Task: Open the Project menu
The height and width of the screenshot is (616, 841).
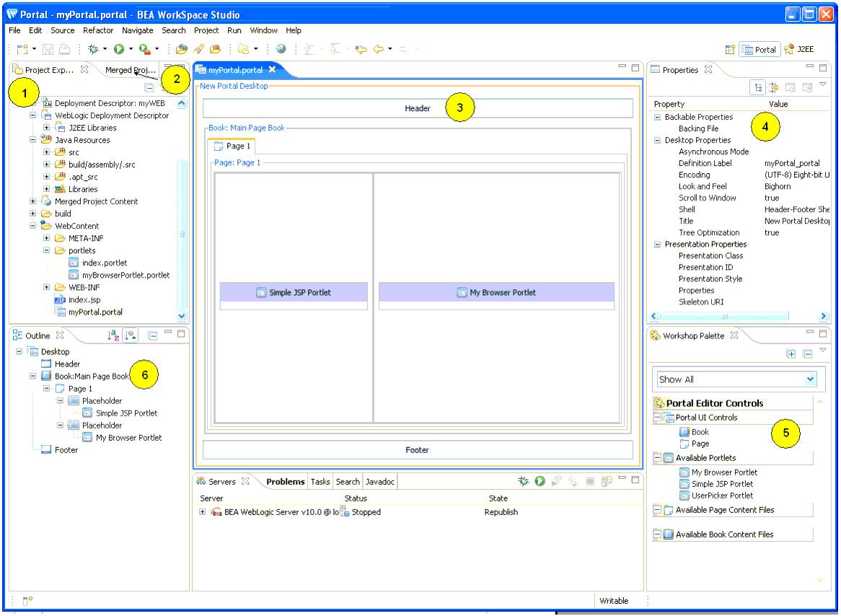Action: pos(206,30)
